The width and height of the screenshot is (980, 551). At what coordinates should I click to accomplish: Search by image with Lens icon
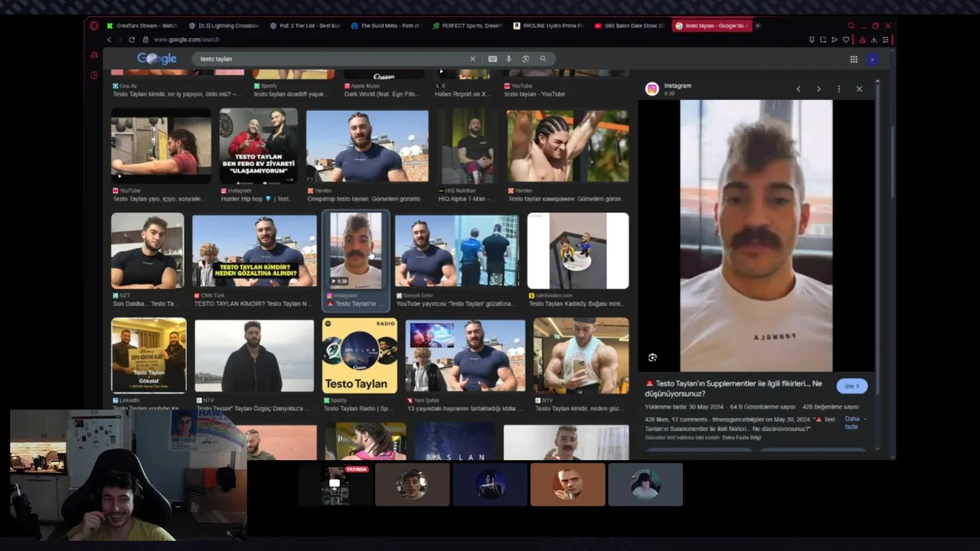525,59
